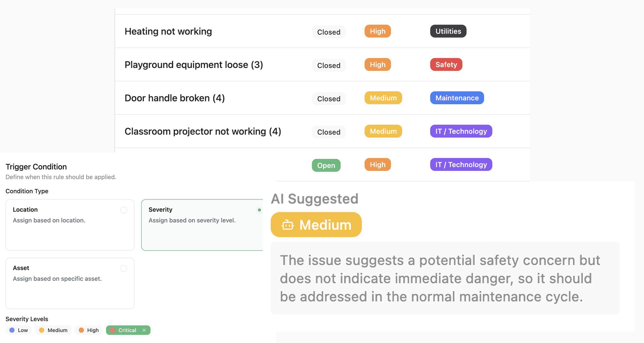Click the green Open status badge
Image resolution: width=644 pixels, height=343 pixels.
coord(326,165)
